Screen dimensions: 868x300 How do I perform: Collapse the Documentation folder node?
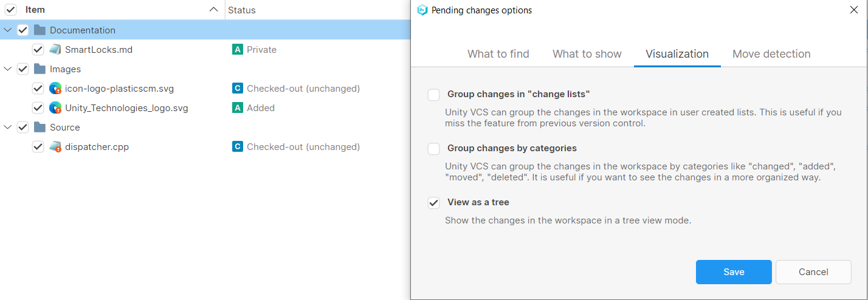click(x=8, y=30)
